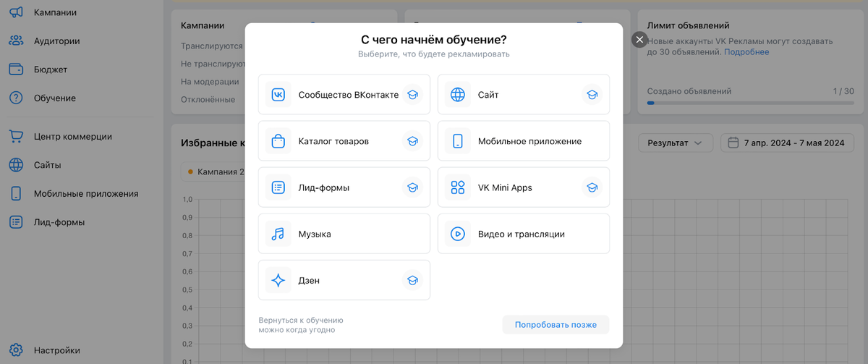Go to Кампании in the sidebar
Viewport: 868px width, 364px height.
[55, 12]
